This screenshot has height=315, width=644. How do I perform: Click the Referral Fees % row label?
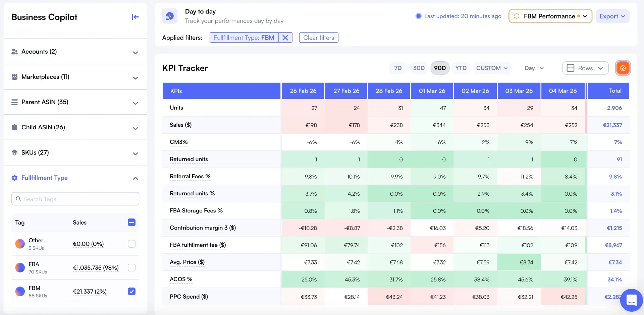190,176
